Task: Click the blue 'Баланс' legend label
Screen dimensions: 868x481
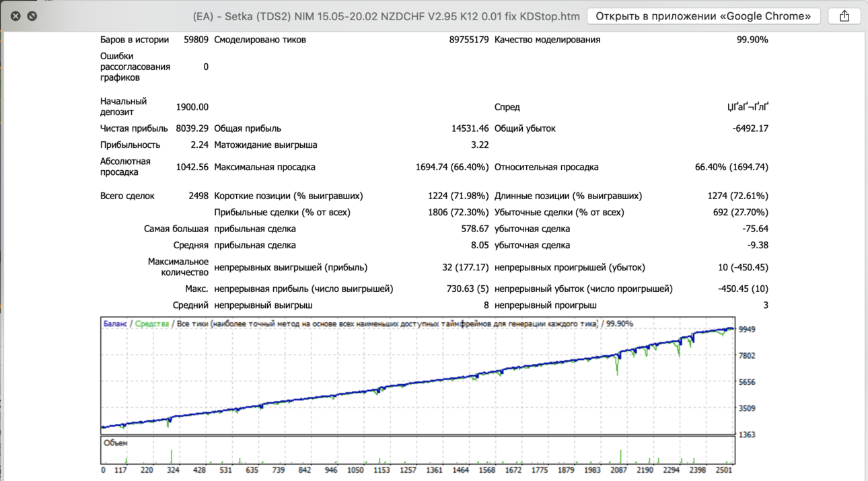Action: click(115, 324)
